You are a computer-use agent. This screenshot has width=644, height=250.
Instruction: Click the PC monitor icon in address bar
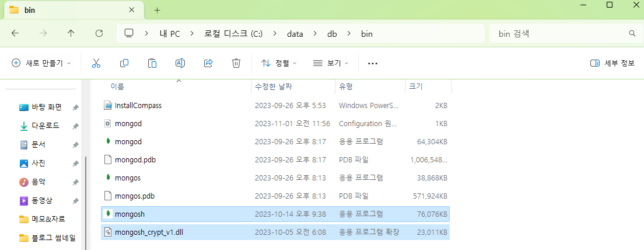pyautogui.click(x=129, y=34)
